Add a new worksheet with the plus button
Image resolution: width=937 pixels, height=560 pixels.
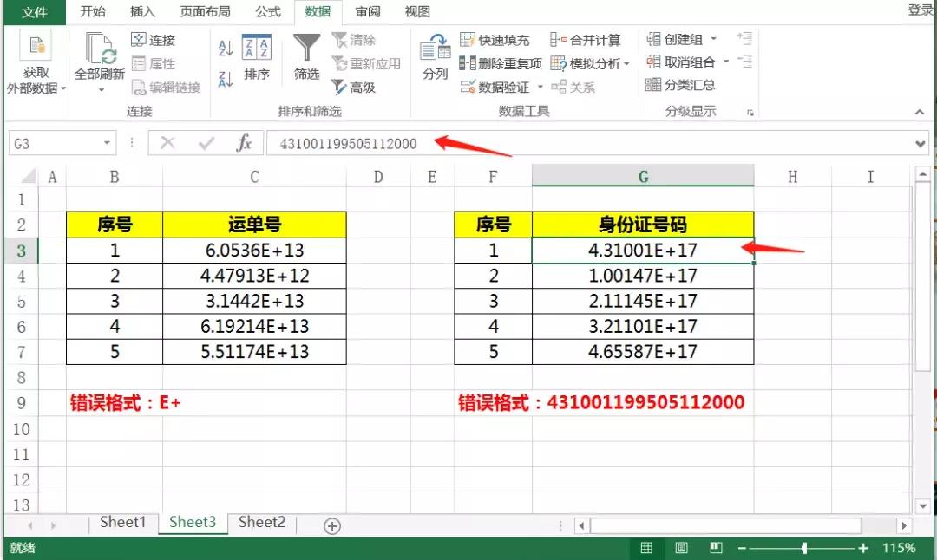coord(331,524)
